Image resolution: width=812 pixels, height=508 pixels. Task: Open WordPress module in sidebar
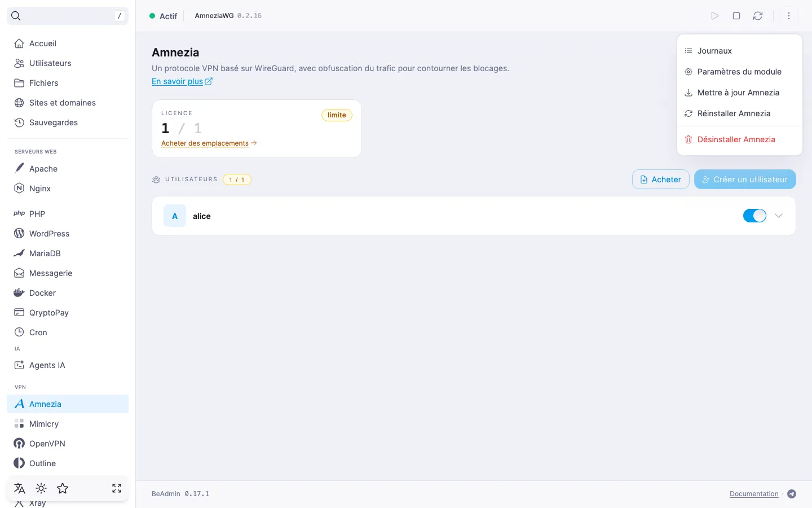pos(68,234)
